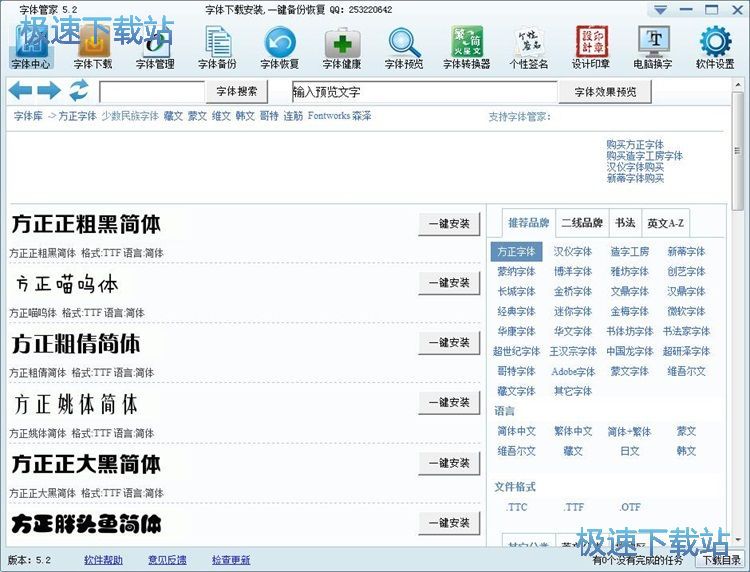Open the title bar dropdown menu arrow

pyautogui.click(x=661, y=10)
